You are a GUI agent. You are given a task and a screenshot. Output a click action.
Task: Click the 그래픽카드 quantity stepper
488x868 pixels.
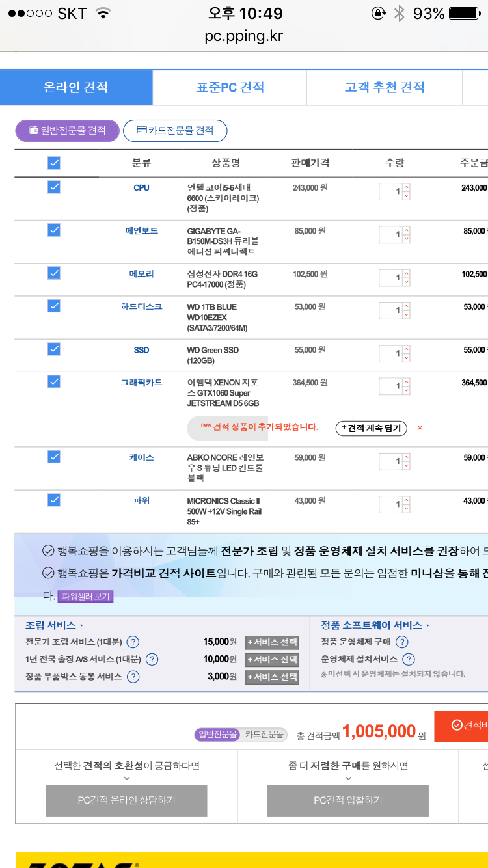point(407,386)
